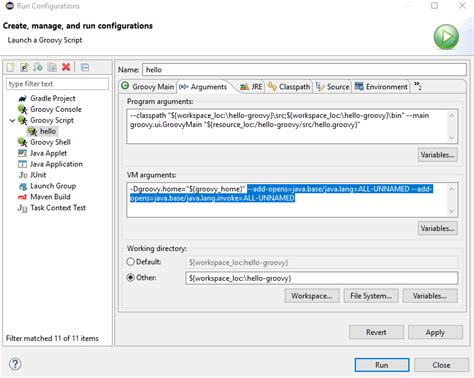Delete selected configuration with red X icon
The image size is (474, 378).
(x=66, y=67)
